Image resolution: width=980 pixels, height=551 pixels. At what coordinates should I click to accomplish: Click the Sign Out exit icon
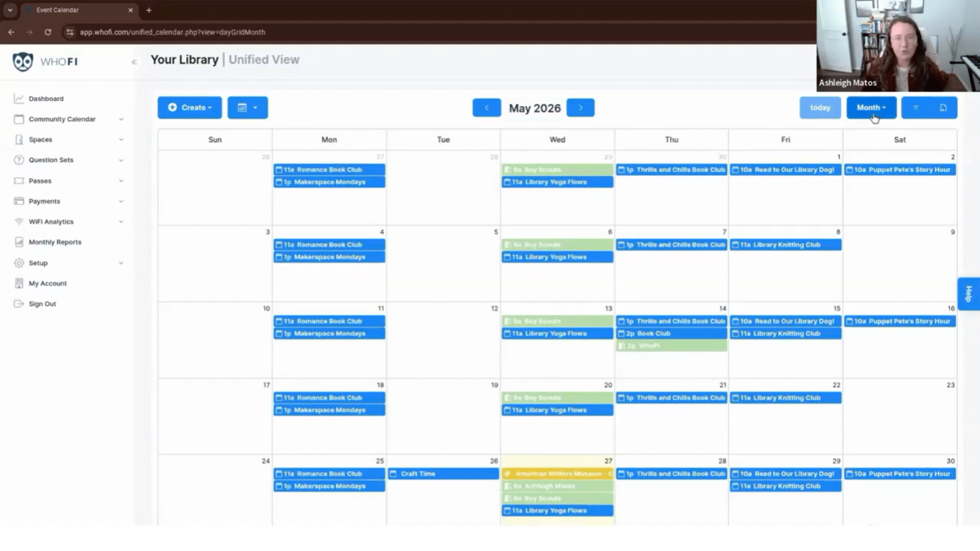point(19,304)
